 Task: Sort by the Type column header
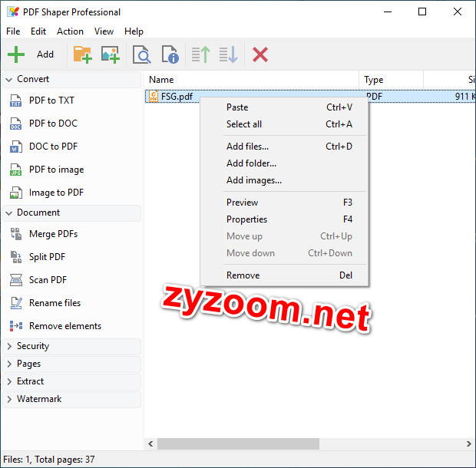(392, 80)
